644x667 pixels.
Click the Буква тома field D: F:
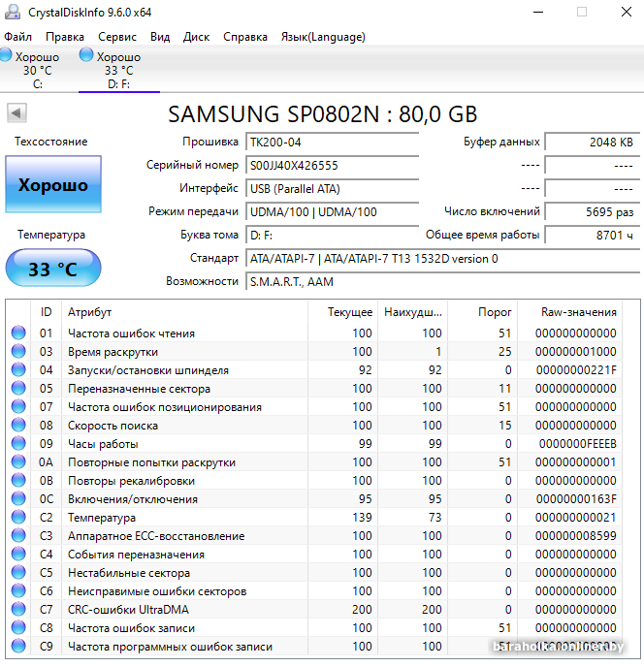pos(333,236)
